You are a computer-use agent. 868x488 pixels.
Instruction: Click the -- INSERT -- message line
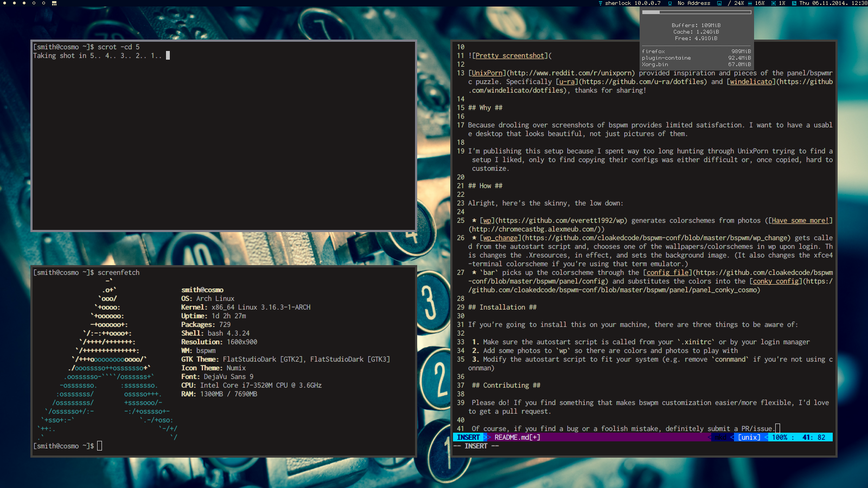click(x=476, y=446)
